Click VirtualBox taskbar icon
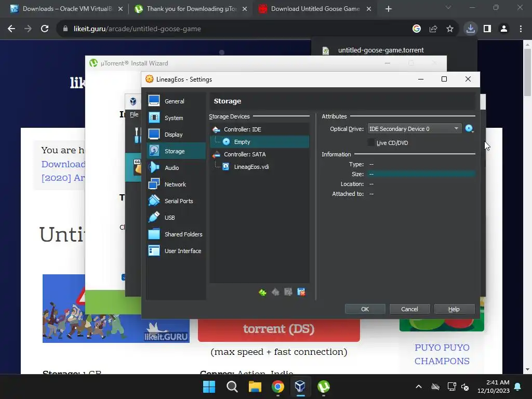532x399 pixels. (x=300, y=387)
